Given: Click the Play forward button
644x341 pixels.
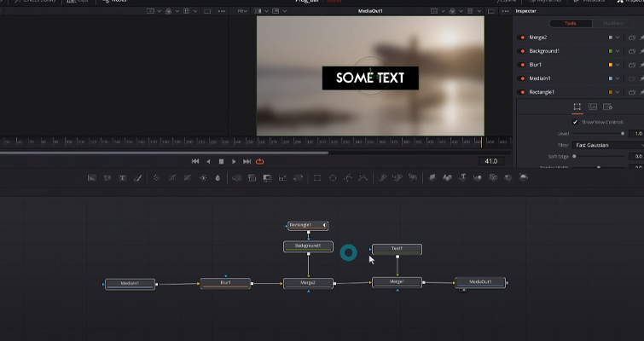Looking at the screenshot, I should point(234,161).
